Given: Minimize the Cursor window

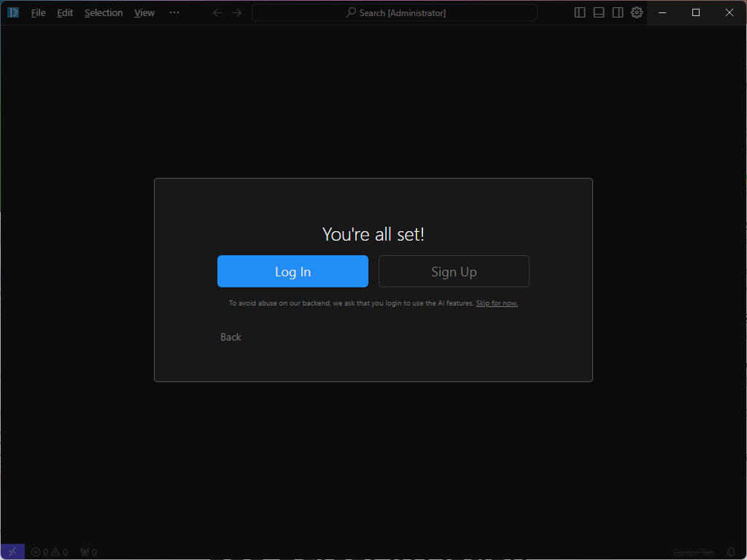Looking at the screenshot, I should [x=662, y=13].
